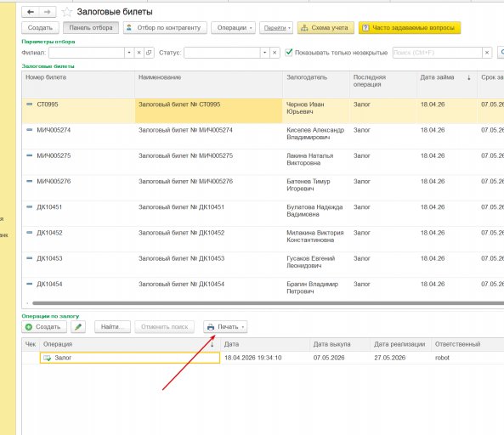Toggle 'Показывать только незакрытые' checkbox
The height and width of the screenshot is (435, 504).
click(289, 52)
